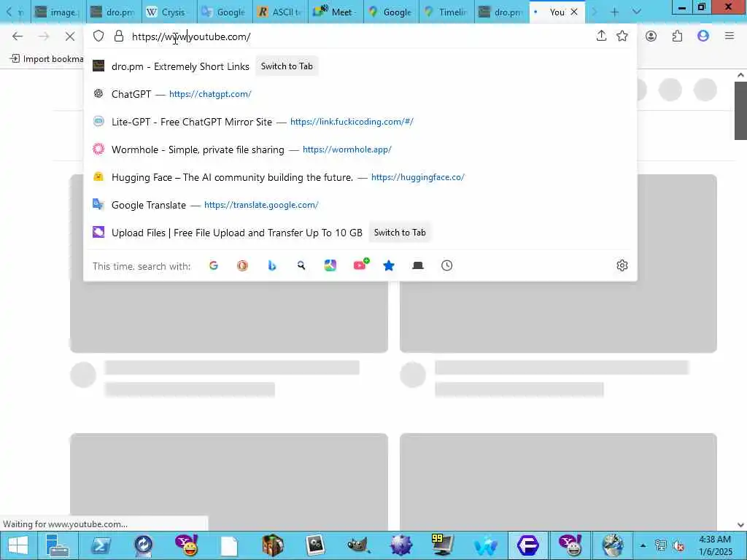Open the Windows Start button

coord(18,545)
